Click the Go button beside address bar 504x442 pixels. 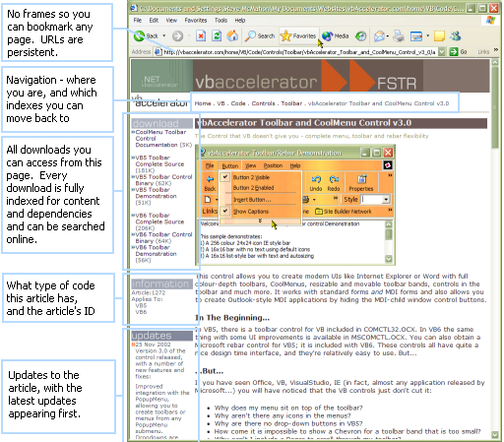458,52
